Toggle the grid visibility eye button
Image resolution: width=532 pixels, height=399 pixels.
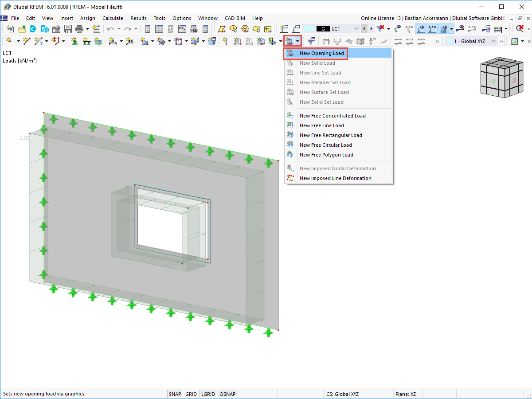(443, 29)
